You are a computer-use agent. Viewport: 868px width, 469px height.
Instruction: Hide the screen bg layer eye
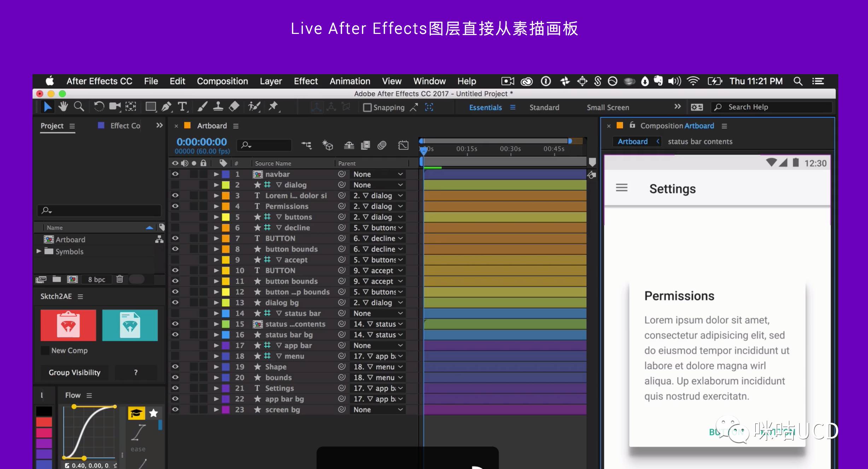[175, 409]
